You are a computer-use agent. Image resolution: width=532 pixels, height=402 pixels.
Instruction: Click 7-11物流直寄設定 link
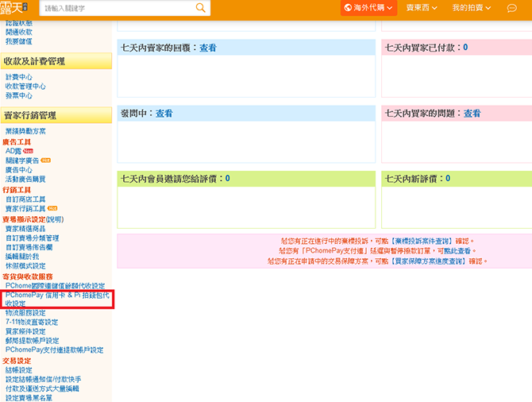[x=31, y=323]
